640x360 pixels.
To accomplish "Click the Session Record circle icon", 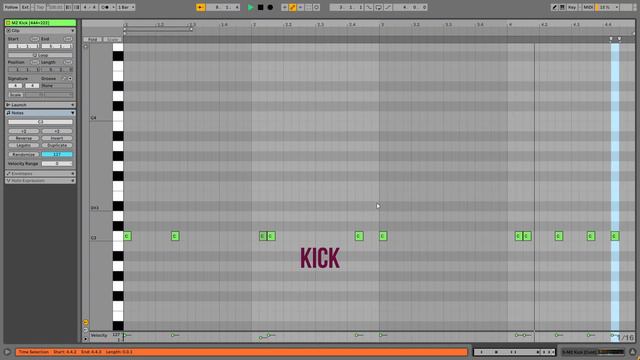I will click(316, 7).
